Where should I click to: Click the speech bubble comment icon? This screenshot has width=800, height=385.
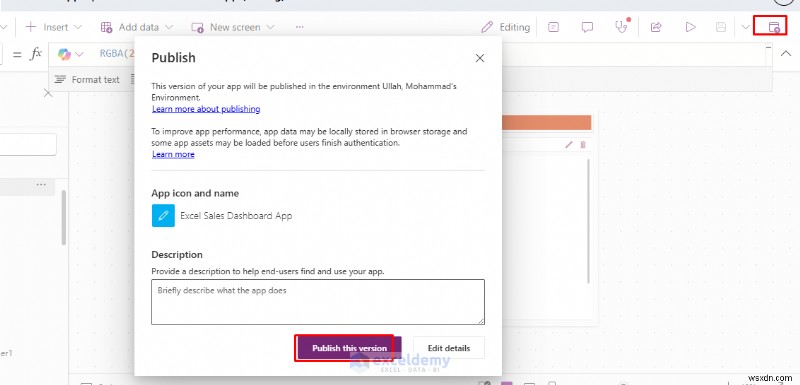(x=587, y=27)
